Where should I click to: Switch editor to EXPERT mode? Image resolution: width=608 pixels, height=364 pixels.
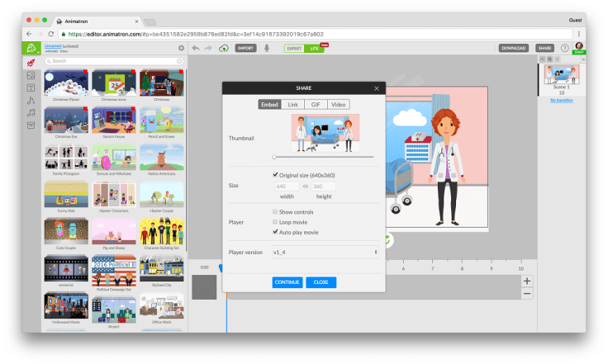coord(294,49)
